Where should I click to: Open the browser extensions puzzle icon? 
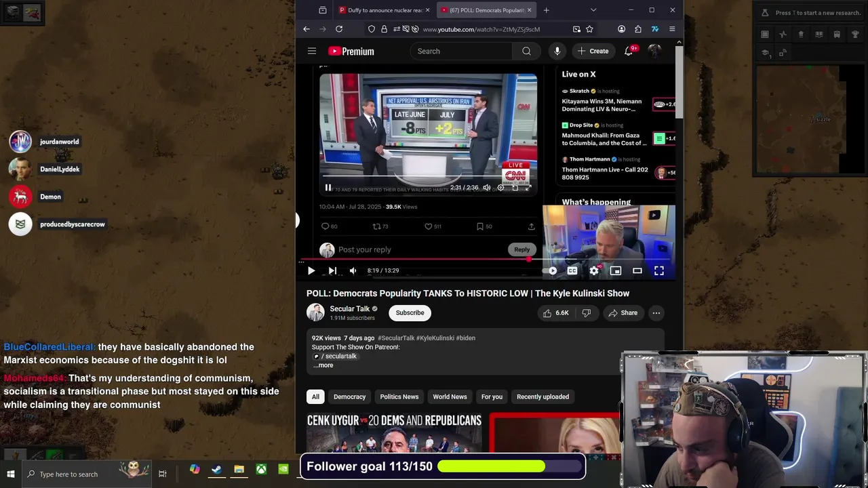point(638,29)
